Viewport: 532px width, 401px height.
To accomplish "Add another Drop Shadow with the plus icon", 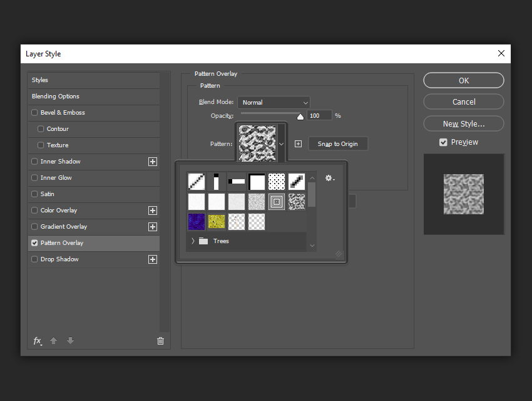I will [153, 259].
